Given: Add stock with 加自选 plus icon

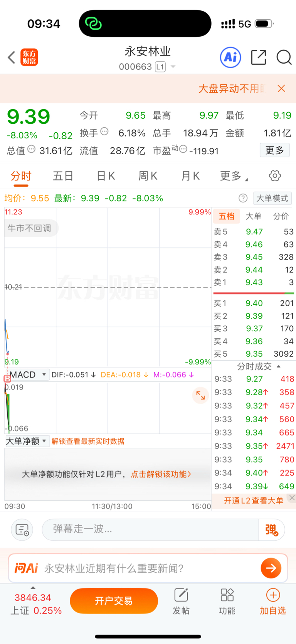Looking at the screenshot, I should click(273, 602).
